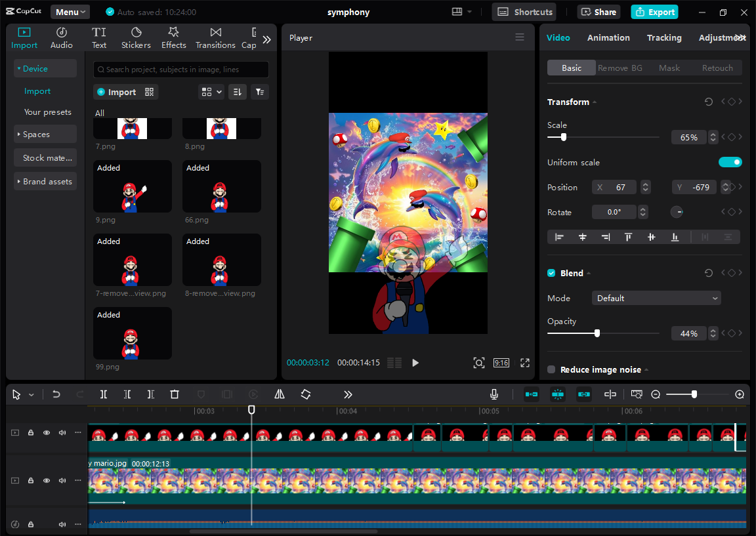
Task: Rotate the selected clip using toolbar icon
Action: (x=306, y=394)
